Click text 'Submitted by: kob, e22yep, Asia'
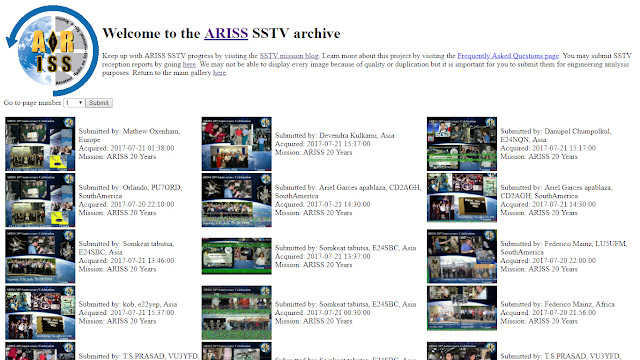 (x=128, y=304)
